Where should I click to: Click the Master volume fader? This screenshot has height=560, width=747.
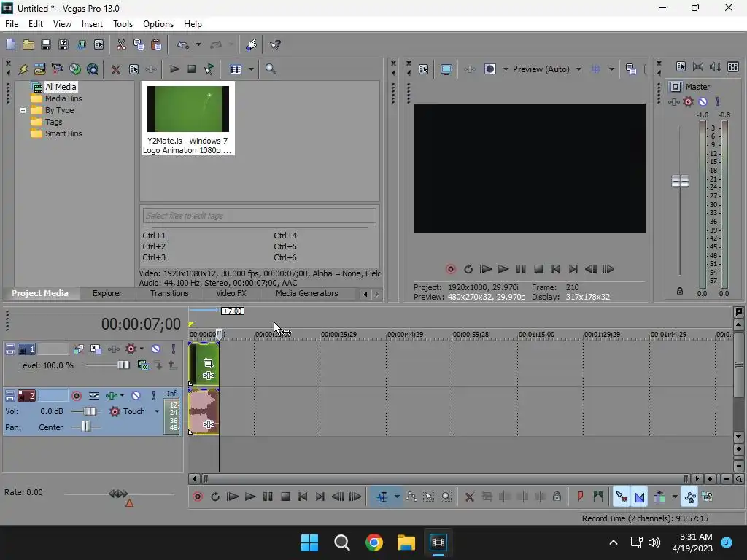click(680, 181)
